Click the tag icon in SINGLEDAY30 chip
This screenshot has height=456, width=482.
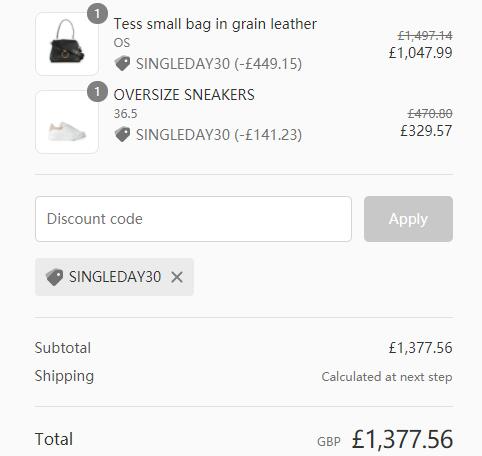pos(54,277)
